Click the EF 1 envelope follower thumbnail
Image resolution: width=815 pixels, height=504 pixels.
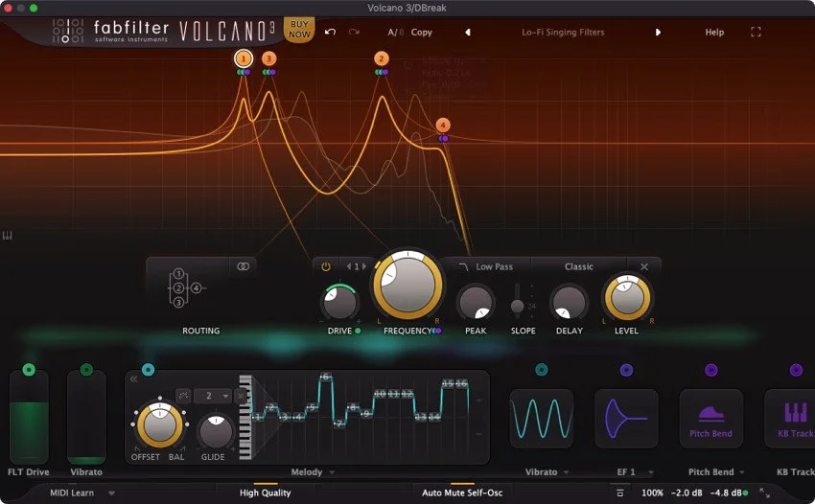pyautogui.click(x=626, y=419)
